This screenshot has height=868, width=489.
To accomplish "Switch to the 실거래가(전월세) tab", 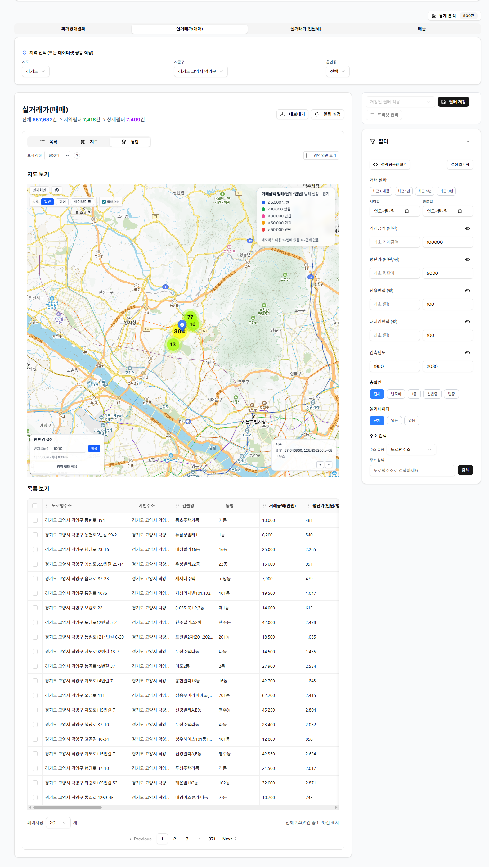I will click(305, 29).
